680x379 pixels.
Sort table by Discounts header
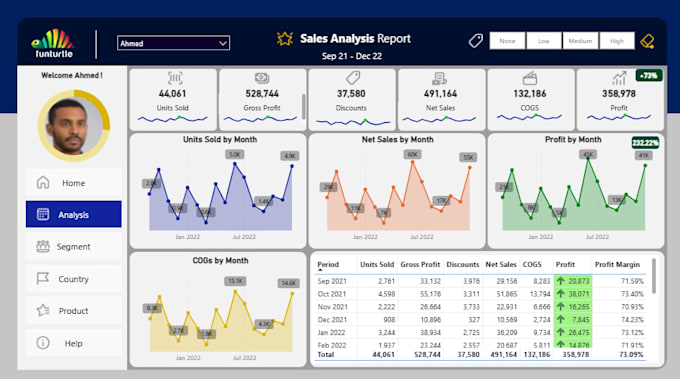pyautogui.click(x=463, y=265)
